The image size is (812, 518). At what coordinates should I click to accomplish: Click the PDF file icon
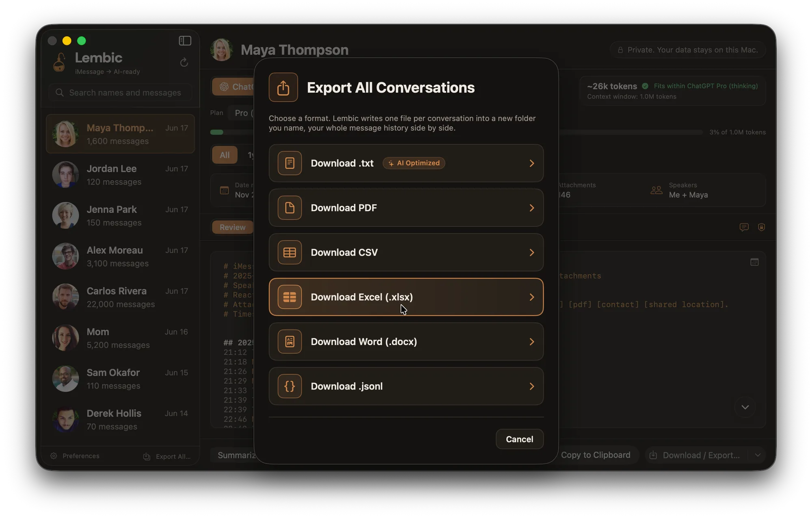(x=289, y=208)
